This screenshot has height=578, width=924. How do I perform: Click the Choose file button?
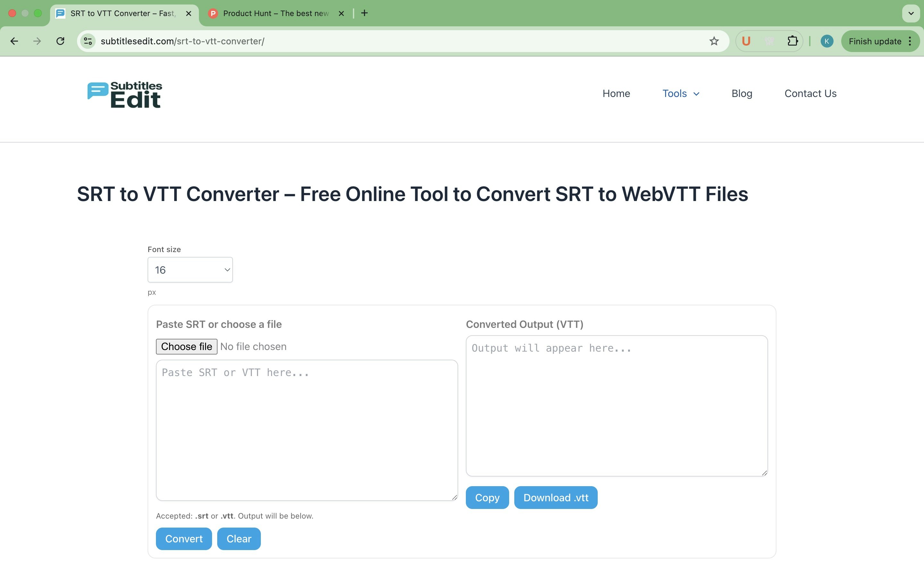[x=186, y=347]
